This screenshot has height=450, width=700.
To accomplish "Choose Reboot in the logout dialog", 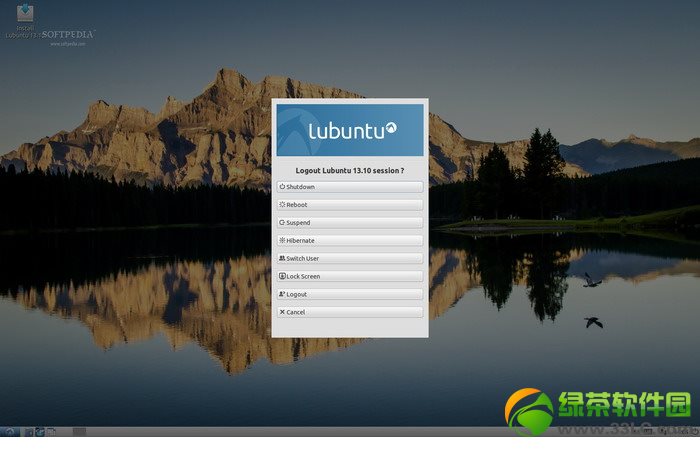I will click(349, 205).
